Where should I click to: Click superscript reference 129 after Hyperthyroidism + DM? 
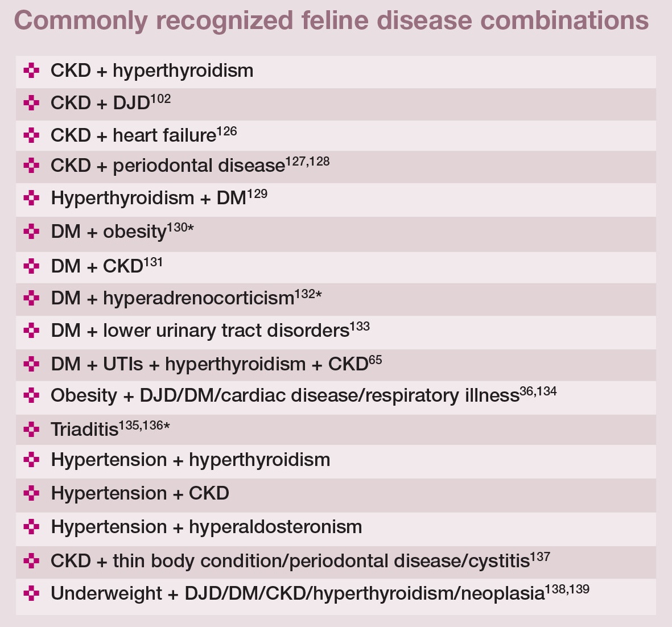point(257,193)
